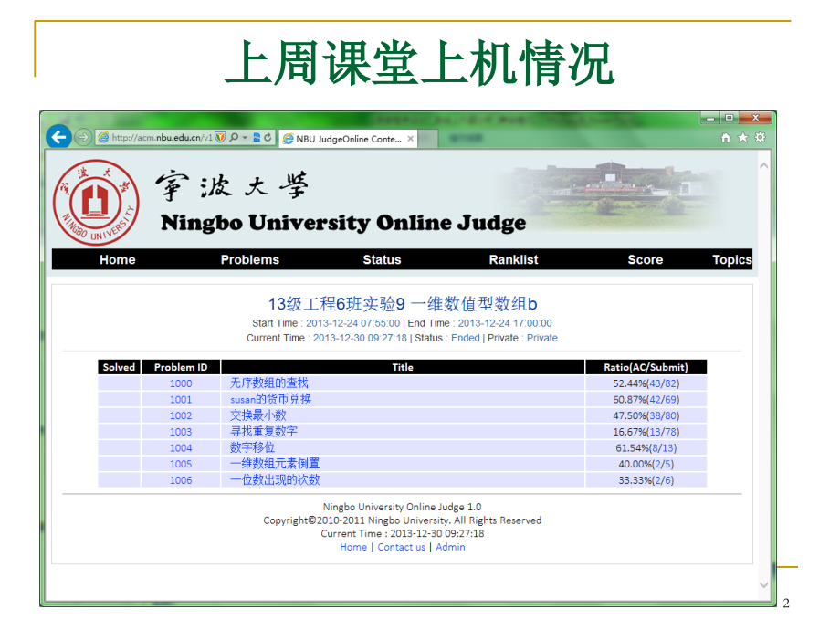Click the Contact us link
This screenshot has height=630, width=840.
(401, 547)
